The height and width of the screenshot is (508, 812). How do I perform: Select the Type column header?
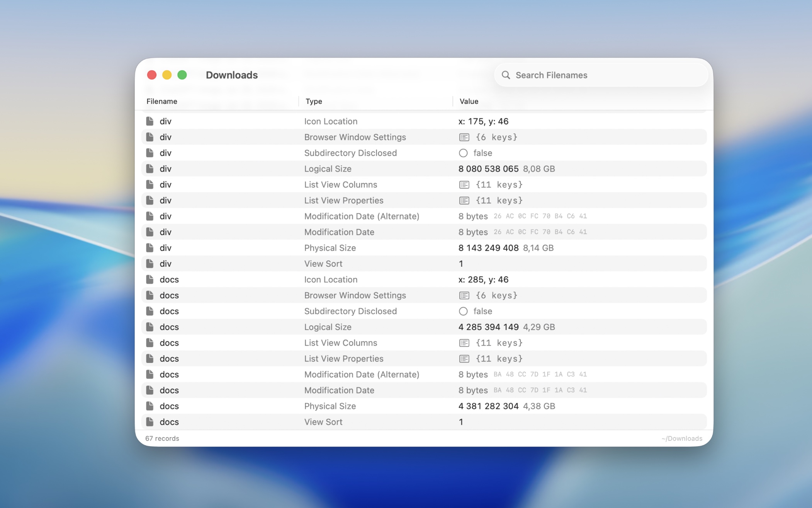[314, 101]
